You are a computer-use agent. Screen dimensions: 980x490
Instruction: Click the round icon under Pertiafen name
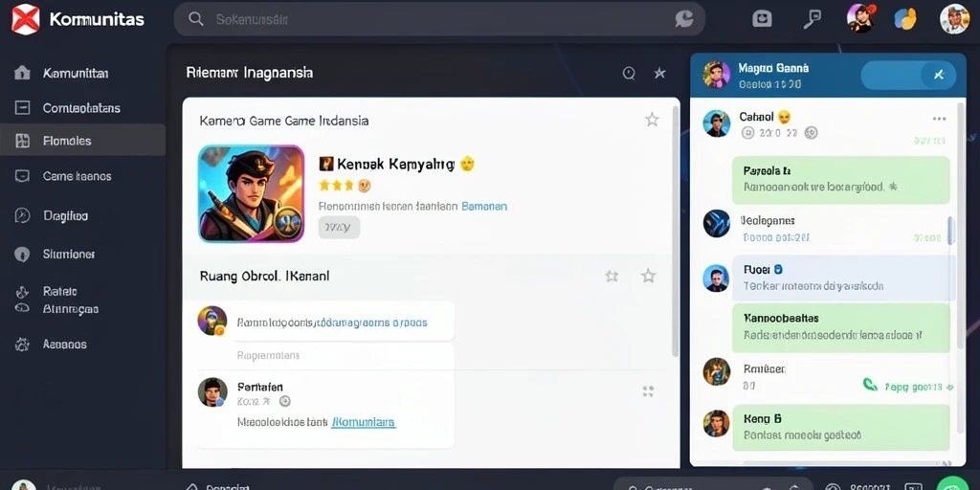[284, 401]
